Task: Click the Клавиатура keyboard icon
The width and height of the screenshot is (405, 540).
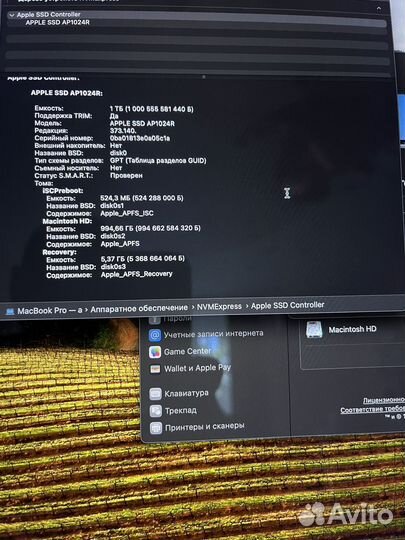Action: pos(155,394)
